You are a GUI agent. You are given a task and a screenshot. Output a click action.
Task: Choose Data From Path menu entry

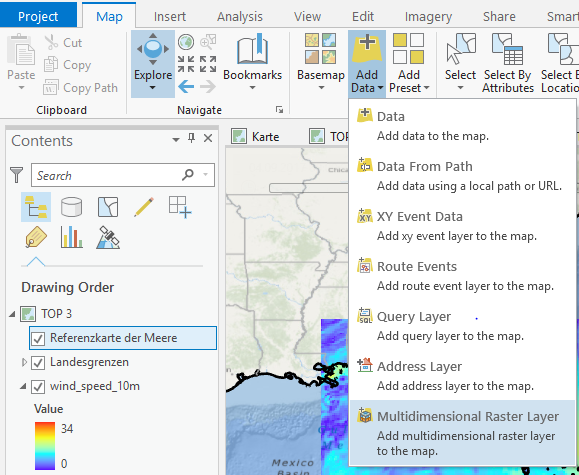[x=463, y=175]
